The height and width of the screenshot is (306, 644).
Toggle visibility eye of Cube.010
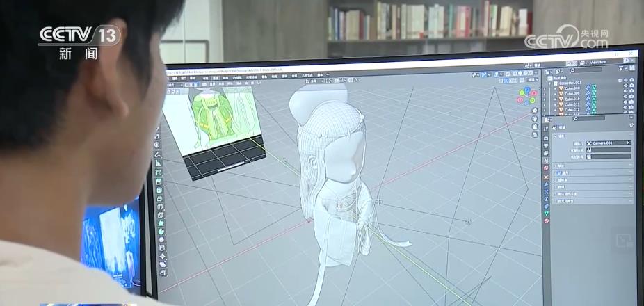(x=625, y=99)
